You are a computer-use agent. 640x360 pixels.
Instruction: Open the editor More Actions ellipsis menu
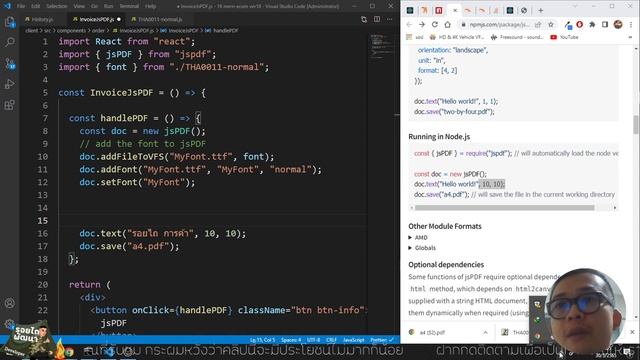click(389, 19)
